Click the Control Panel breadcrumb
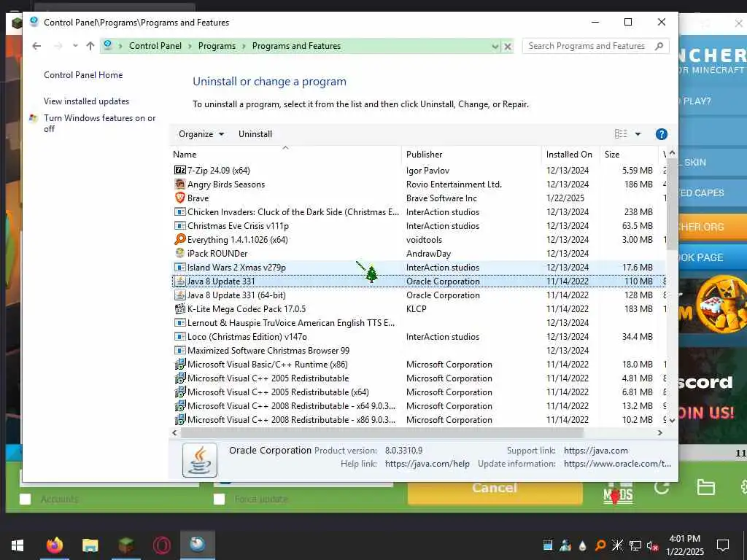The image size is (747, 560). click(x=155, y=46)
